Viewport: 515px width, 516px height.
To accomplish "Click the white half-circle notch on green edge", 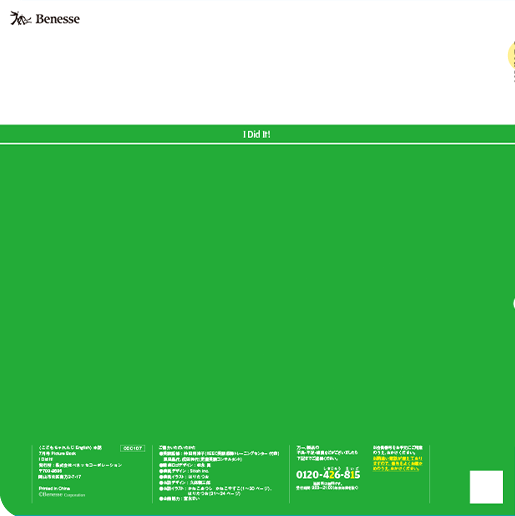I will (x=514, y=304).
